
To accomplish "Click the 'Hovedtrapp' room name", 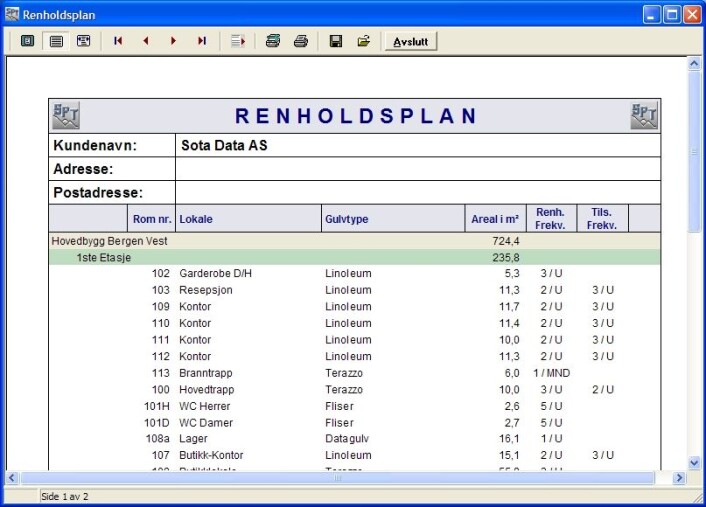I will click(207, 389).
